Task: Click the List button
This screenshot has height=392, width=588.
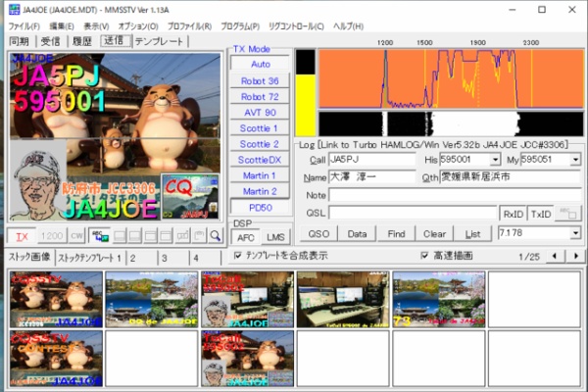Action: click(x=472, y=234)
